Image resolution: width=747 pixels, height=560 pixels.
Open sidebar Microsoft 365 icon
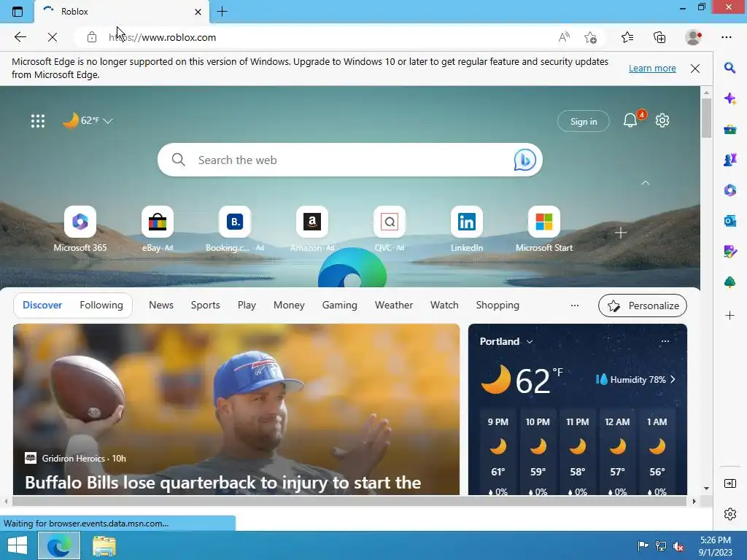pyautogui.click(x=729, y=190)
